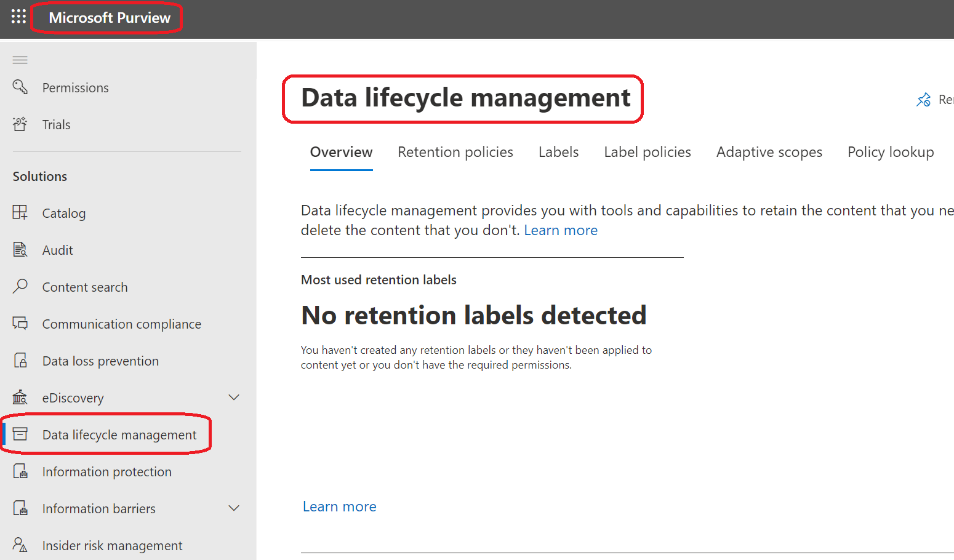Collapse the navigation hamburger menu

coord(20,60)
